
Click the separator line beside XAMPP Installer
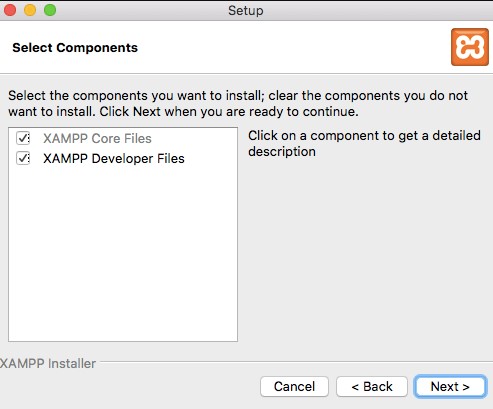pos(296,362)
